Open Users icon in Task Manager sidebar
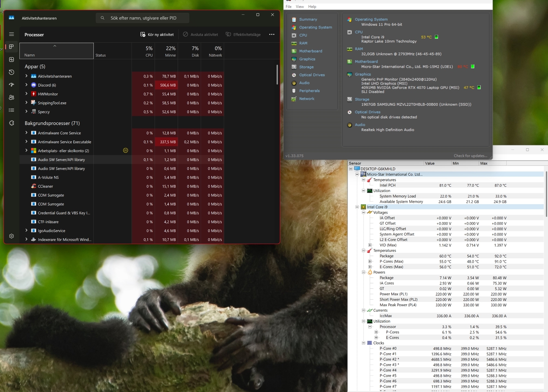The width and height of the screenshot is (548, 392). (x=11, y=97)
